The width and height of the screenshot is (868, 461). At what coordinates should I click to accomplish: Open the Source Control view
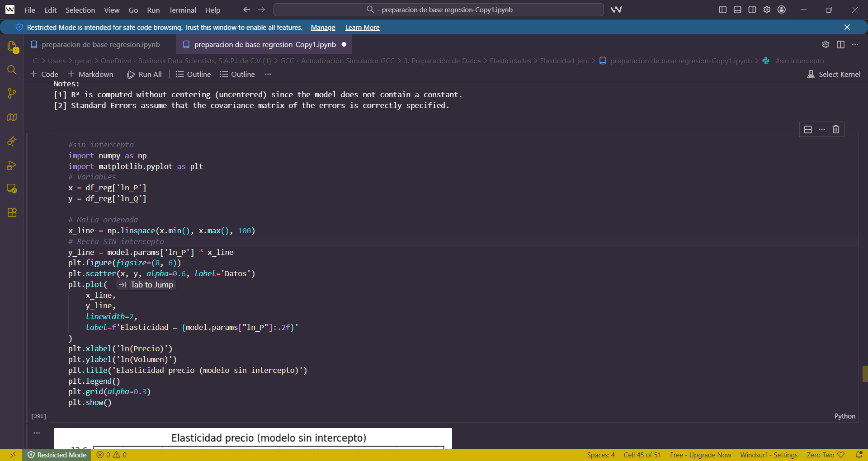pyautogui.click(x=12, y=94)
